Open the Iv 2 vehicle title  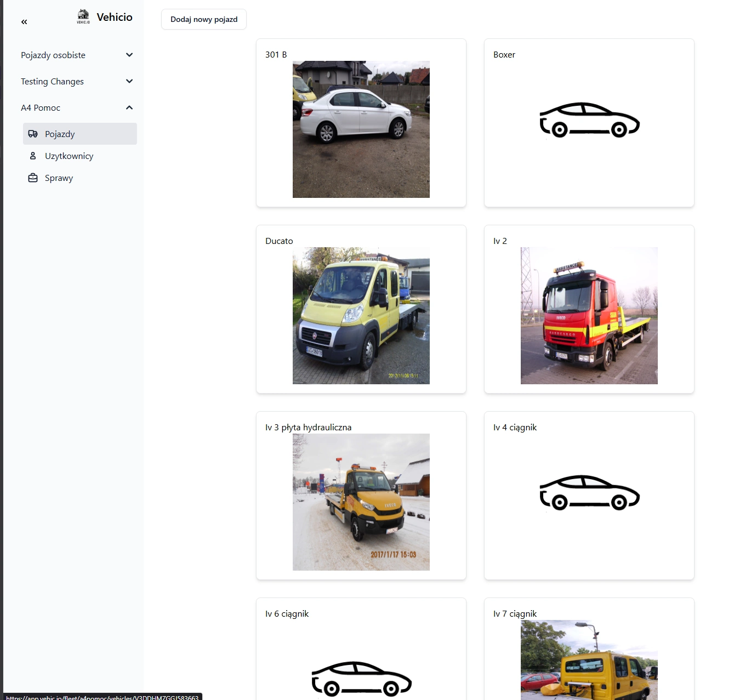coord(500,241)
